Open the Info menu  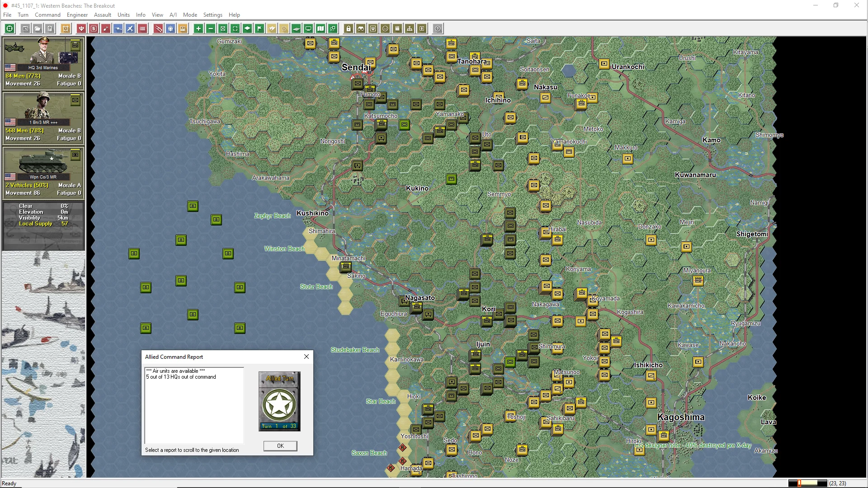141,15
